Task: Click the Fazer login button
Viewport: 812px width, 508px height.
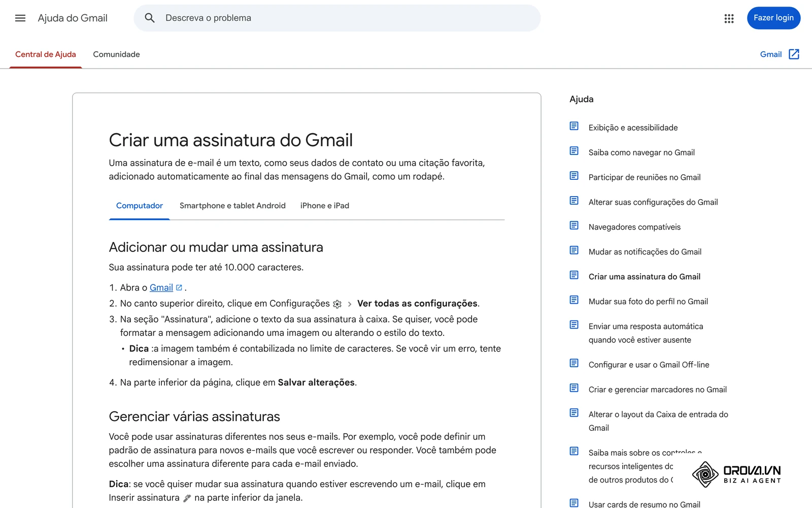Action: (x=773, y=18)
